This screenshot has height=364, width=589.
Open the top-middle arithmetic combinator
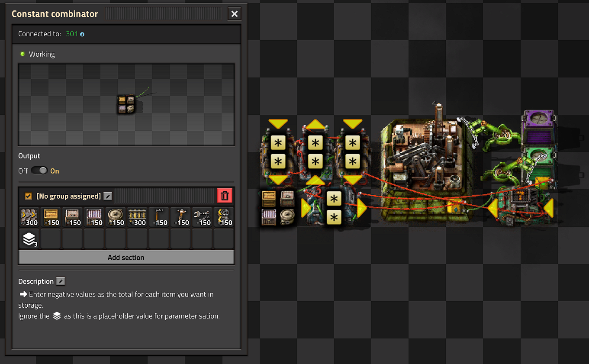[315, 152]
